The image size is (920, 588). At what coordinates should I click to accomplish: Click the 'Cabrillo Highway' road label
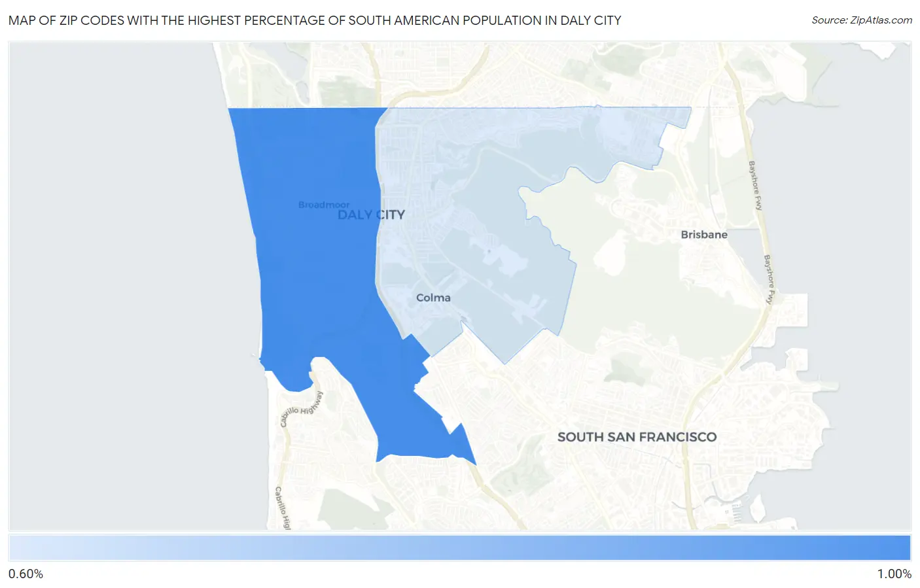pyautogui.click(x=302, y=409)
